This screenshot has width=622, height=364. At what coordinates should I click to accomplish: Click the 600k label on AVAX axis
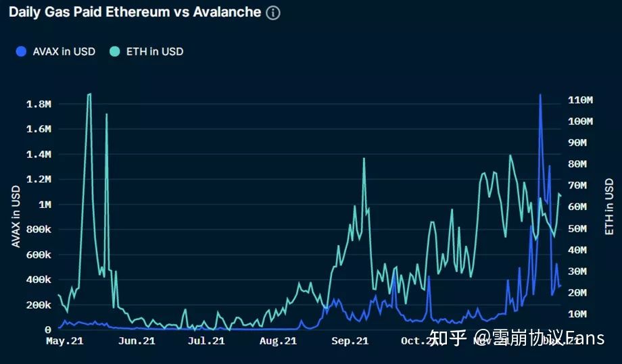point(39,255)
